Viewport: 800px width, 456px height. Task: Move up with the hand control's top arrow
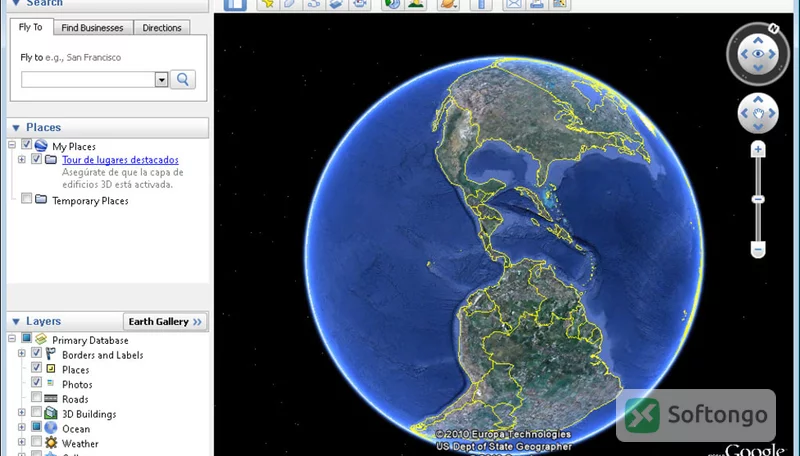pos(758,99)
